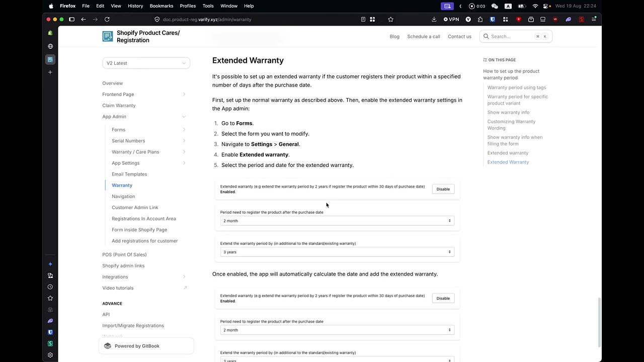Click the green S icon in left sidebar
Image resolution: width=644 pixels, height=362 pixels.
[50, 343]
